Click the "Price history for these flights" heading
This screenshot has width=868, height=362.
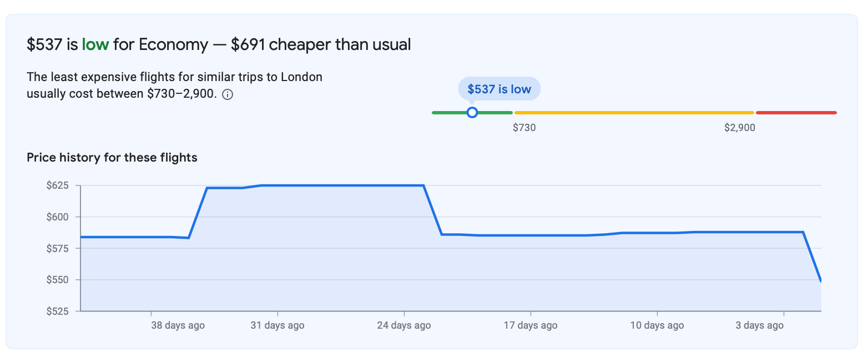(x=112, y=158)
